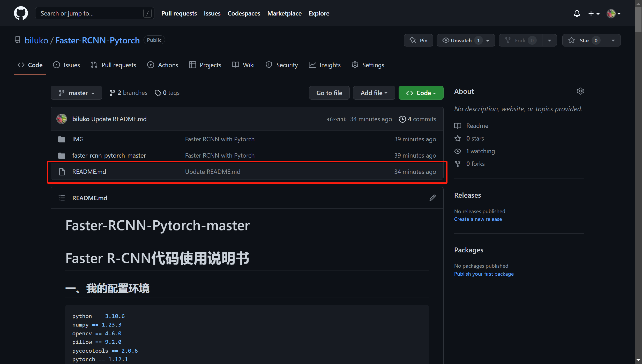Star the repository
The height and width of the screenshot is (364, 642).
coord(584,40)
